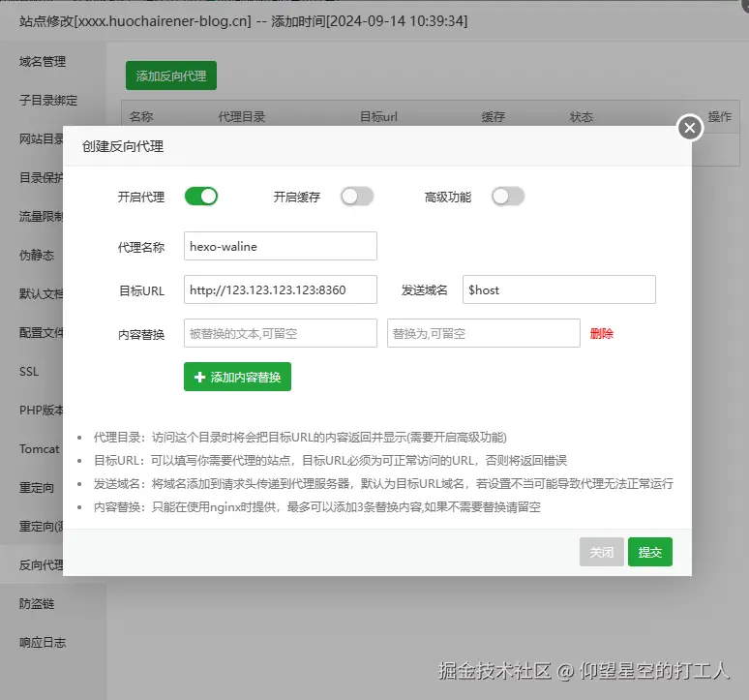This screenshot has height=700, width=749.
Task: Focus the 目标URL input field
Action: click(281, 289)
